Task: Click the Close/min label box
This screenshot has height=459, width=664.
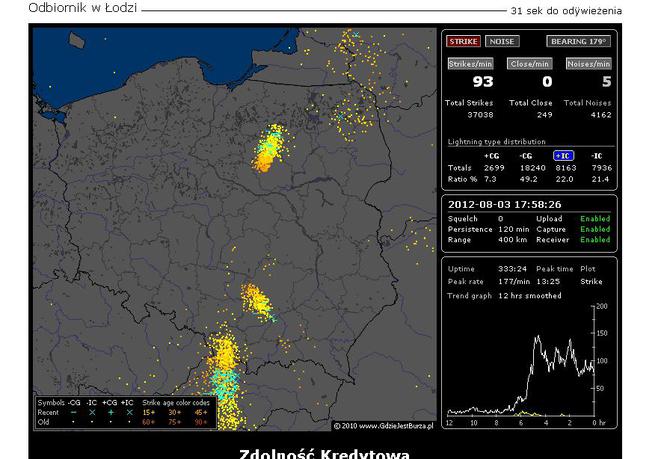Action: 530,64
